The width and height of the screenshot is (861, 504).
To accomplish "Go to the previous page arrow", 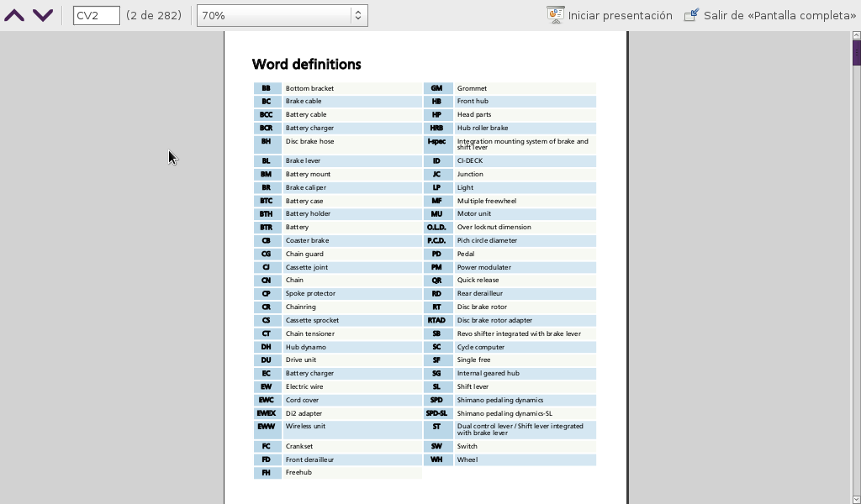I will (x=14, y=15).
